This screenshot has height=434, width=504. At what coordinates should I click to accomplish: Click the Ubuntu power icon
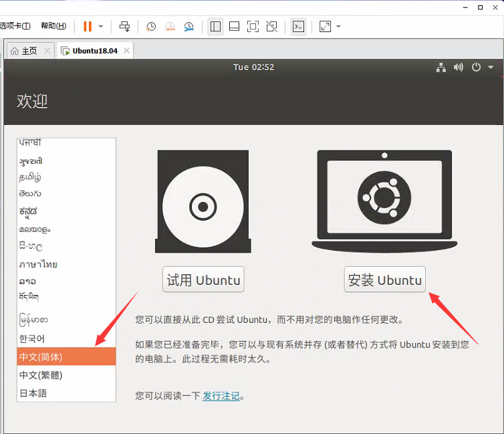[x=476, y=67]
